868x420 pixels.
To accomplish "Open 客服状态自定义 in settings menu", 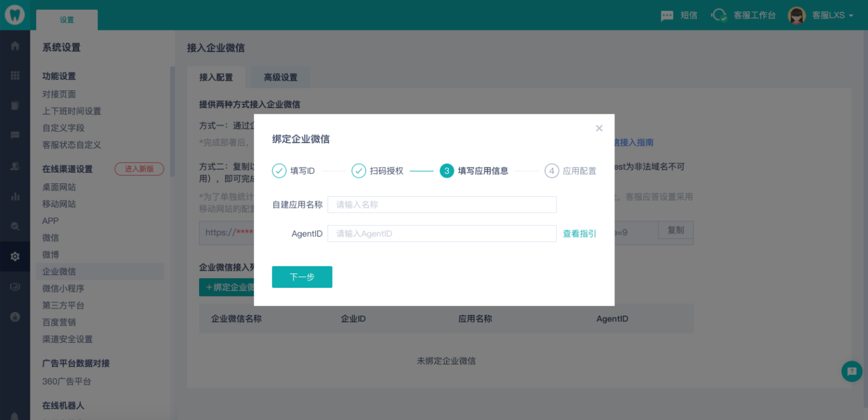I will point(71,145).
